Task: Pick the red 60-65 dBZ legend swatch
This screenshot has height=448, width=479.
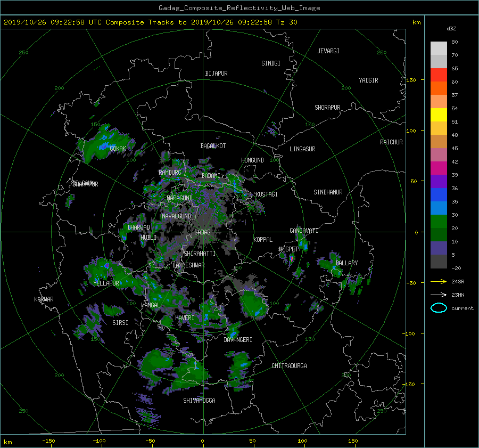Action: point(439,75)
